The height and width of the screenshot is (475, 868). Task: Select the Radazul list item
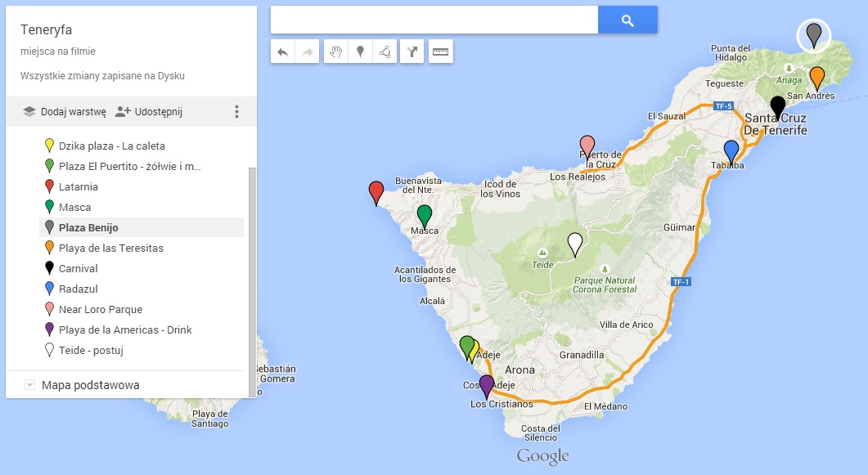pos(142,289)
